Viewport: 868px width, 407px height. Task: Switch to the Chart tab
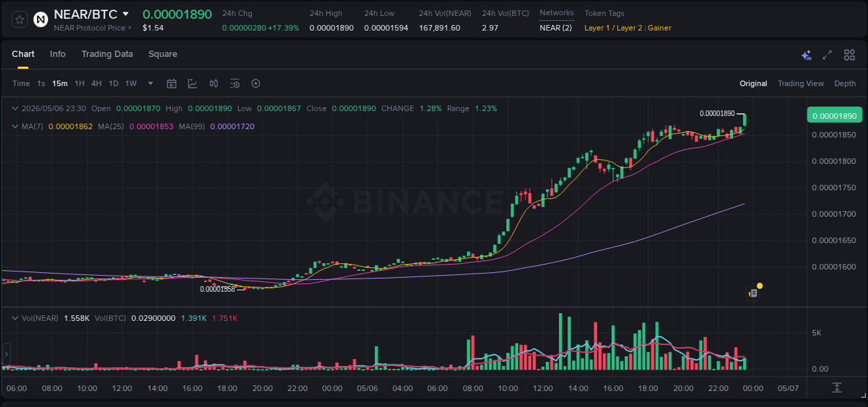23,54
